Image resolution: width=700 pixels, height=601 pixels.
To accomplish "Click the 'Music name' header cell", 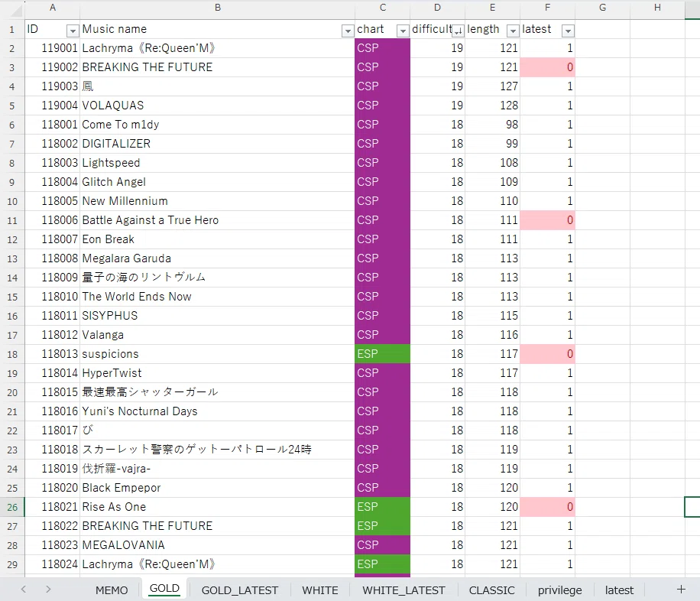I will (x=217, y=29).
